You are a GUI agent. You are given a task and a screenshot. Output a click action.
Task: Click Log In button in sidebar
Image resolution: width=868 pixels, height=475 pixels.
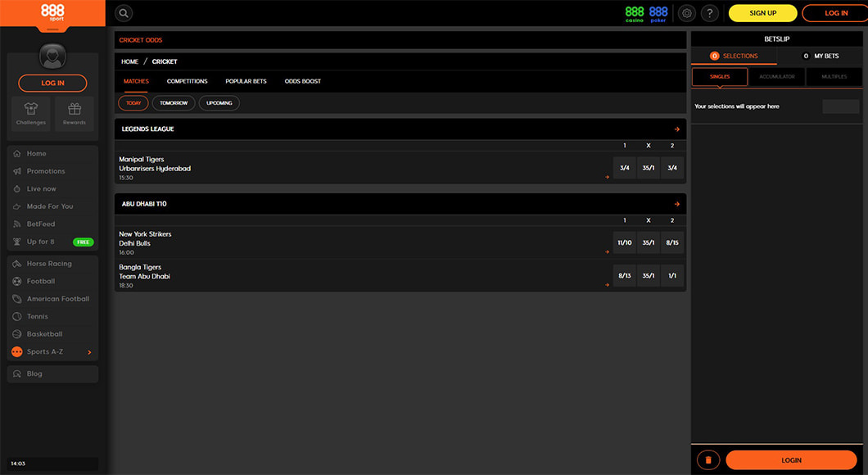(52, 83)
